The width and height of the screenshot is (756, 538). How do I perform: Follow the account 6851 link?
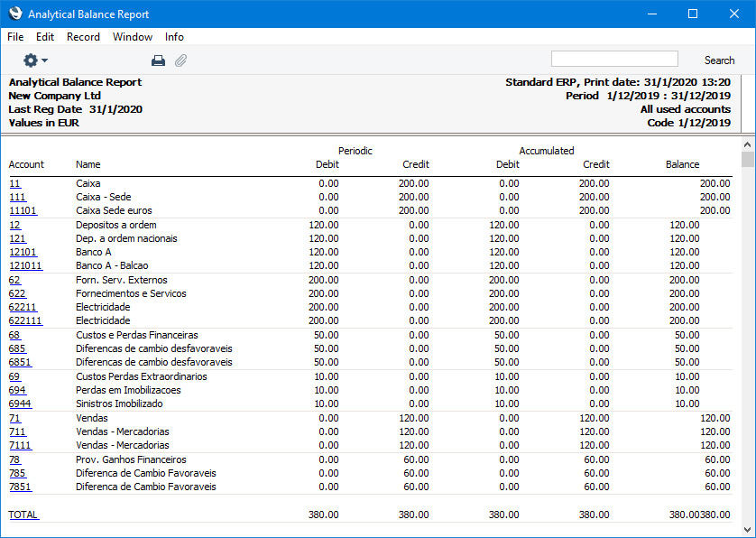[x=19, y=362]
